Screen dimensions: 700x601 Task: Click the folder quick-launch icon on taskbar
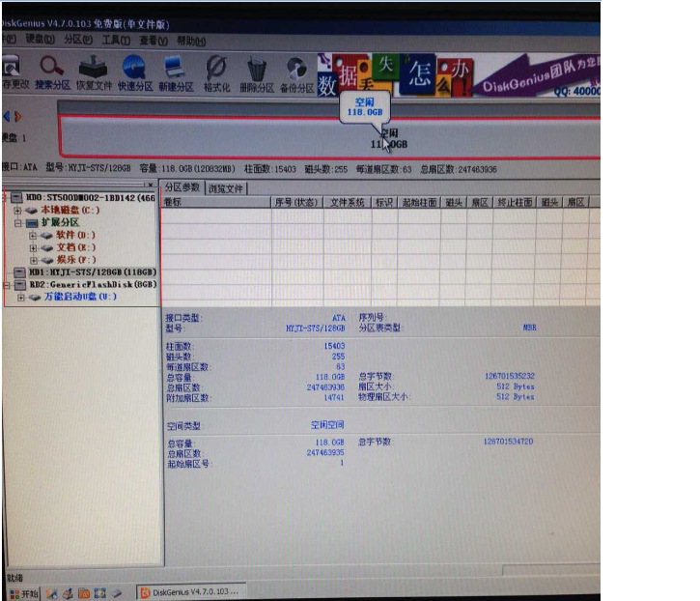coord(84,594)
